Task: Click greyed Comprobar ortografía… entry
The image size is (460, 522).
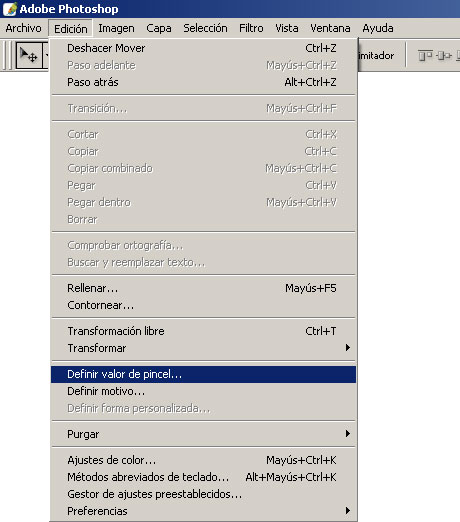Action: click(x=203, y=245)
